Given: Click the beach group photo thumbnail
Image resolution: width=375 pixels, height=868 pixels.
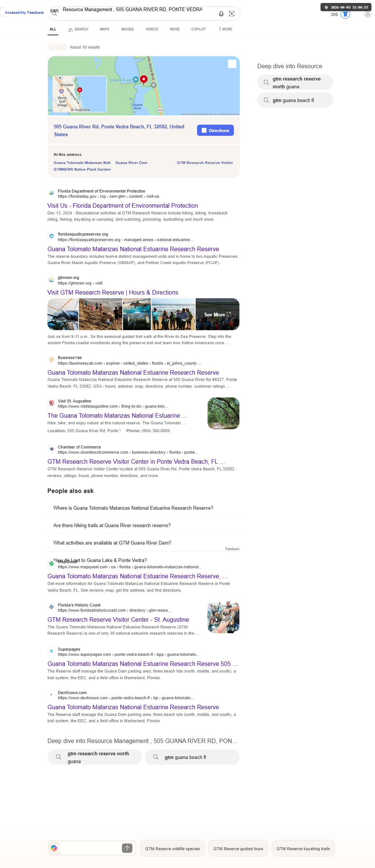Looking at the screenshot, I should [x=173, y=314].
